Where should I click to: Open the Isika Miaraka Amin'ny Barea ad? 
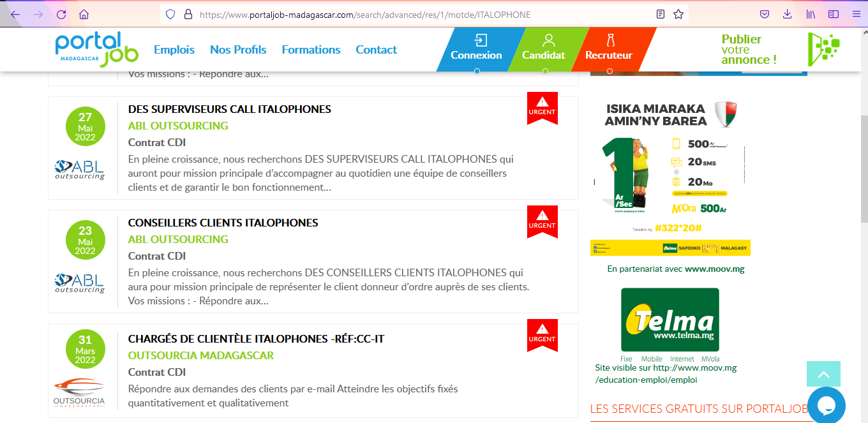670,178
